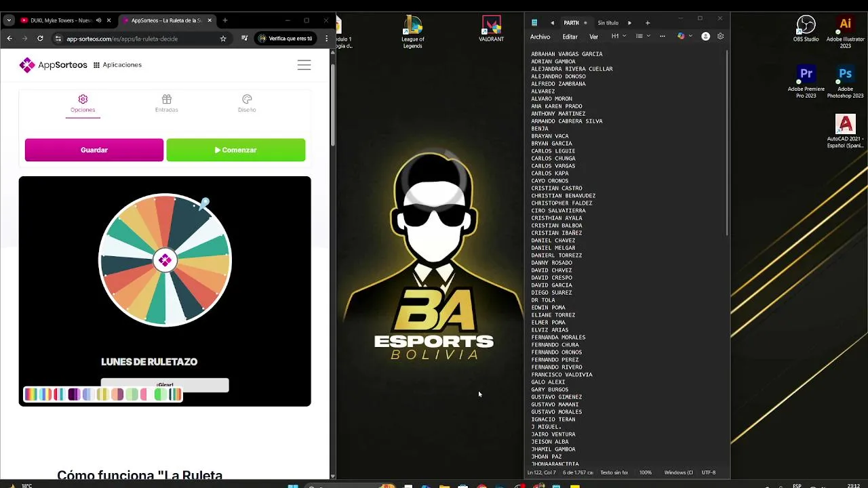Click the Verifica que eres tú profile chip
Image resolution: width=868 pixels, height=488 pixels.
[285, 39]
